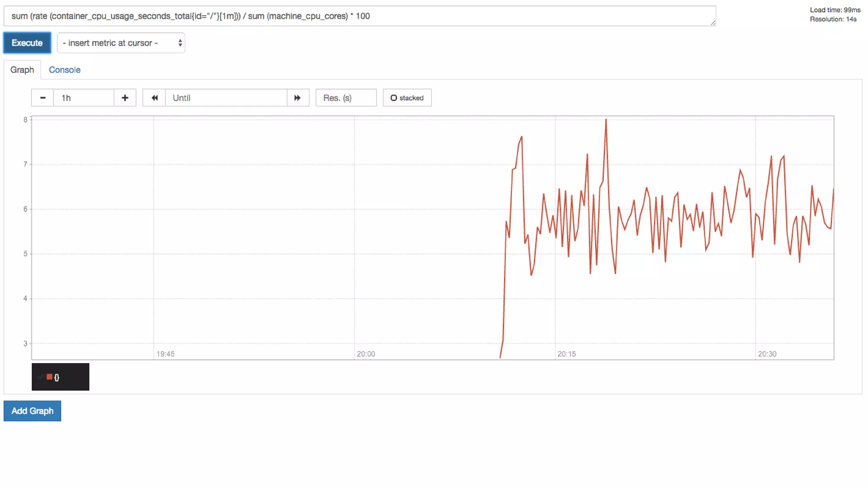Click the Add Graph button

pyautogui.click(x=32, y=411)
